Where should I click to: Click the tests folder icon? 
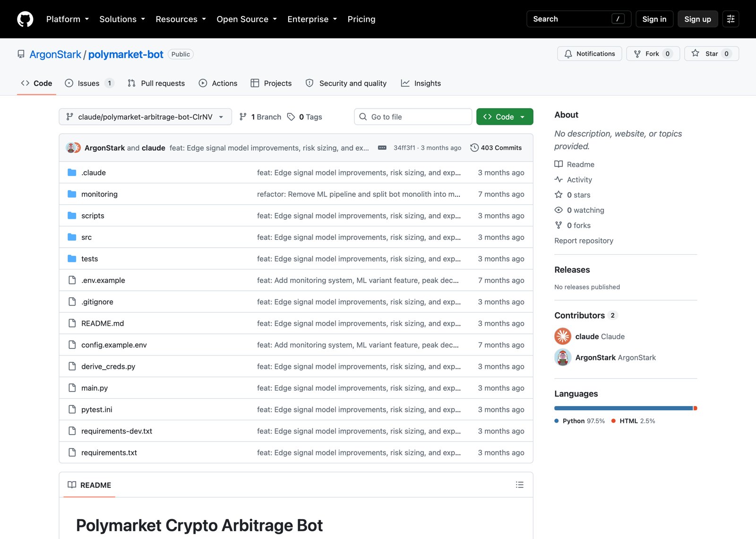[x=72, y=259]
